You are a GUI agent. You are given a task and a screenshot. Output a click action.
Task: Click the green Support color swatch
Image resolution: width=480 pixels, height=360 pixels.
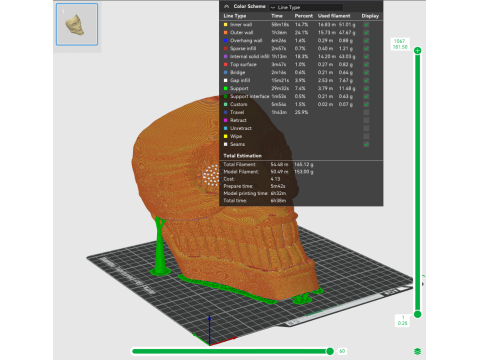pos(226,88)
